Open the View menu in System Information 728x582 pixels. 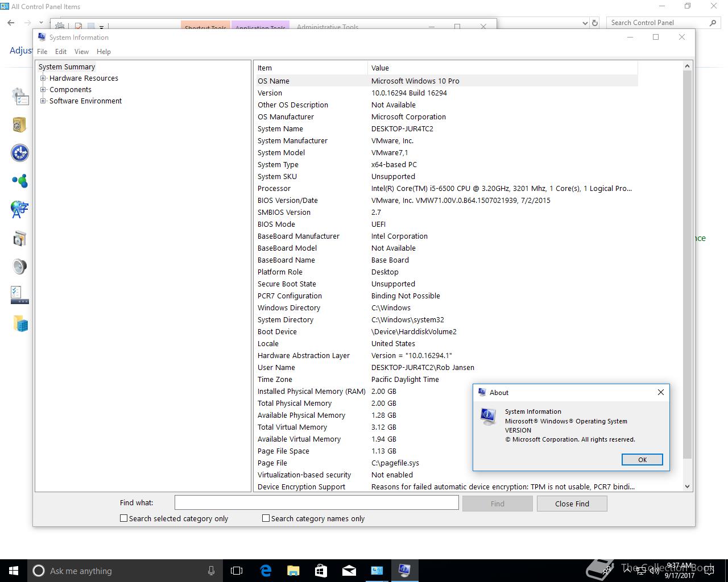tap(81, 52)
